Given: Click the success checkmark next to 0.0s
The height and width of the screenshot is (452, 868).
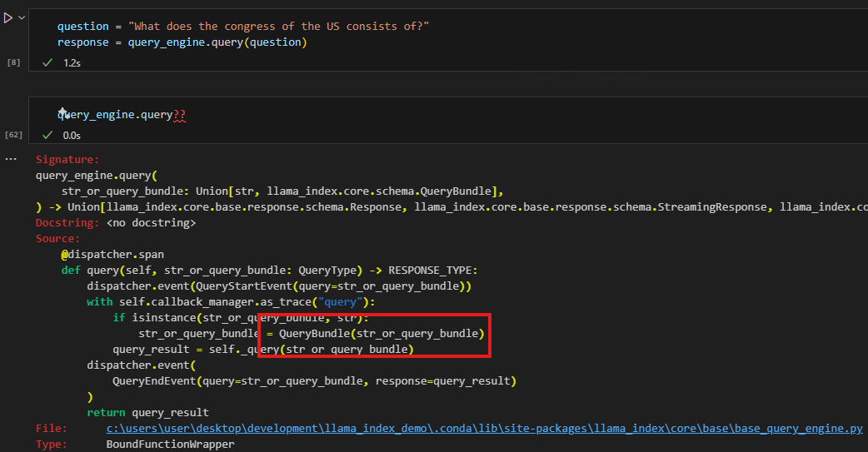Looking at the screenshot, I should click(47, 135).
